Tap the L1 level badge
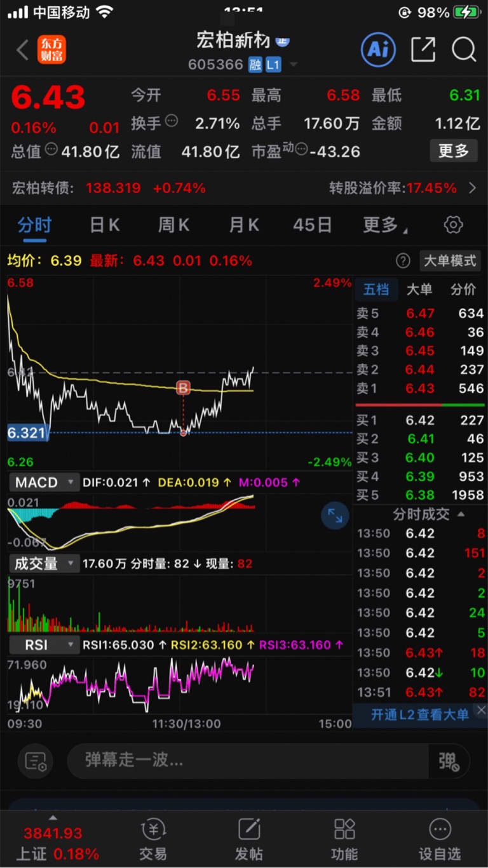 273,65
